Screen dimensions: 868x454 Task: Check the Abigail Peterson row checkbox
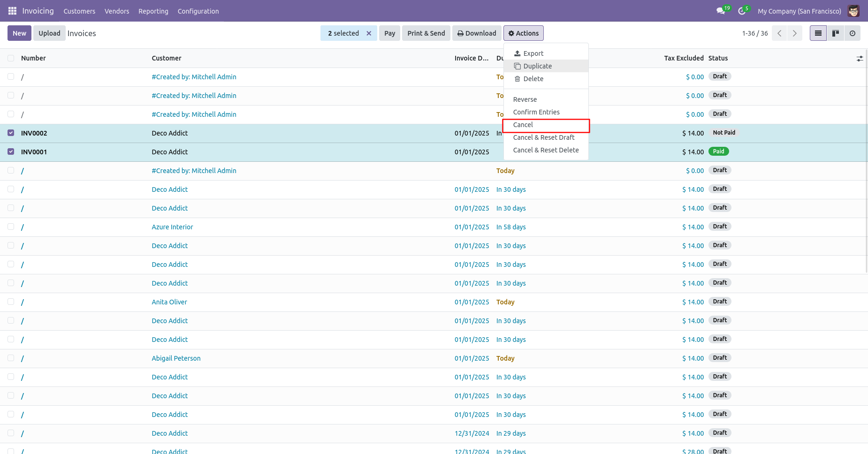11,358
